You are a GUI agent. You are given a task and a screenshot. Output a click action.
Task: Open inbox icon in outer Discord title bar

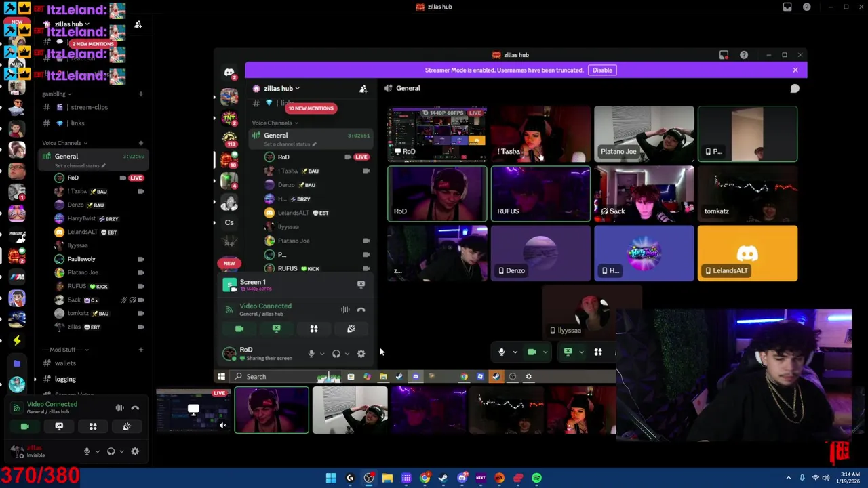[x=787, y=7]
